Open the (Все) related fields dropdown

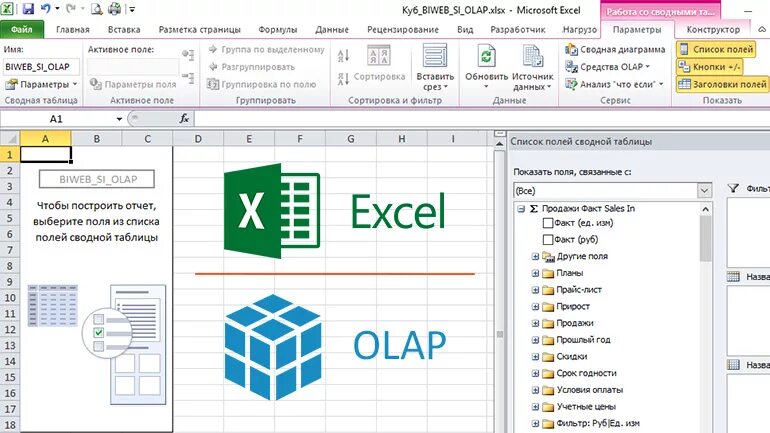(705, 190)
